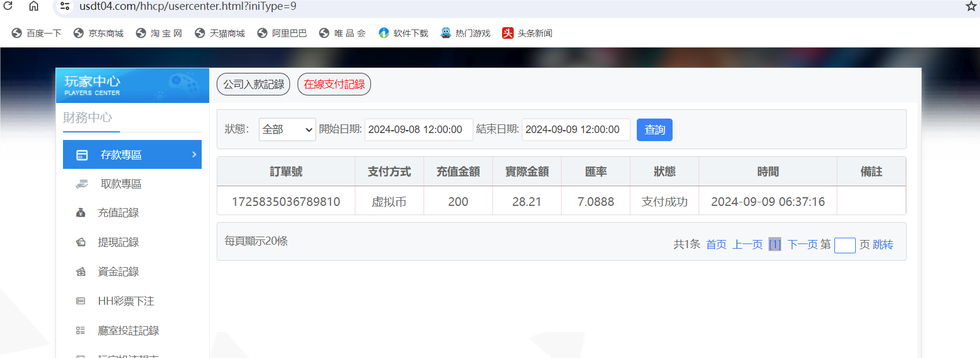Click the 存款專區 card icon in sidebar
Screen dimensions: 980x358
82,155
